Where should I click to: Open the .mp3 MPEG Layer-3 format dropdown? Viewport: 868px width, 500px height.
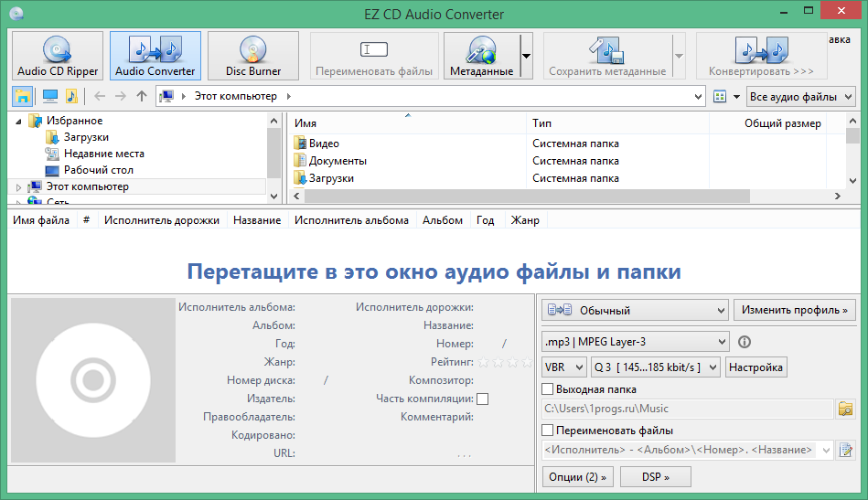(636, 342)
